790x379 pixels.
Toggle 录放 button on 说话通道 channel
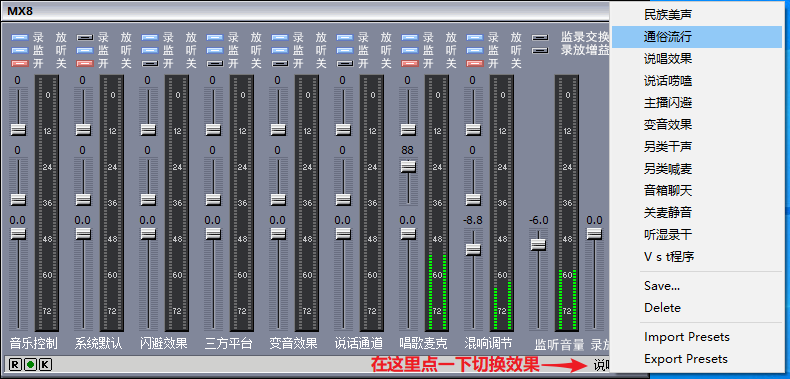point(345,37)
